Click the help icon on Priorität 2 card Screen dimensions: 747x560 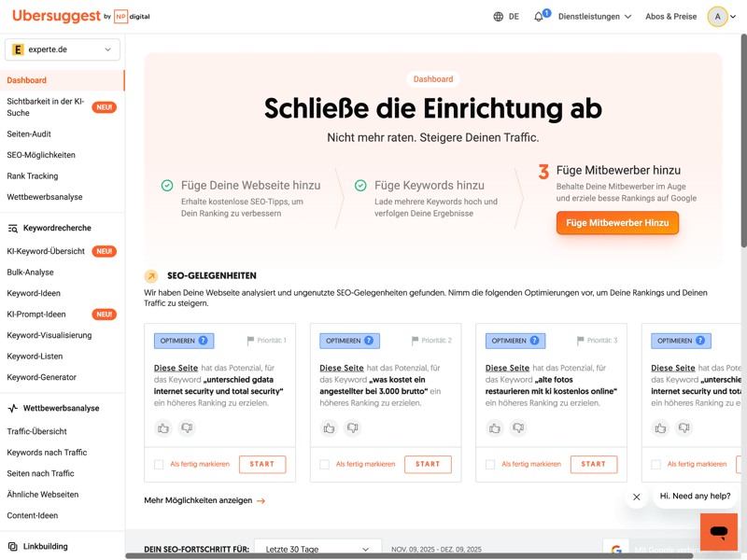pyautogui.click(x=369, y=341)
